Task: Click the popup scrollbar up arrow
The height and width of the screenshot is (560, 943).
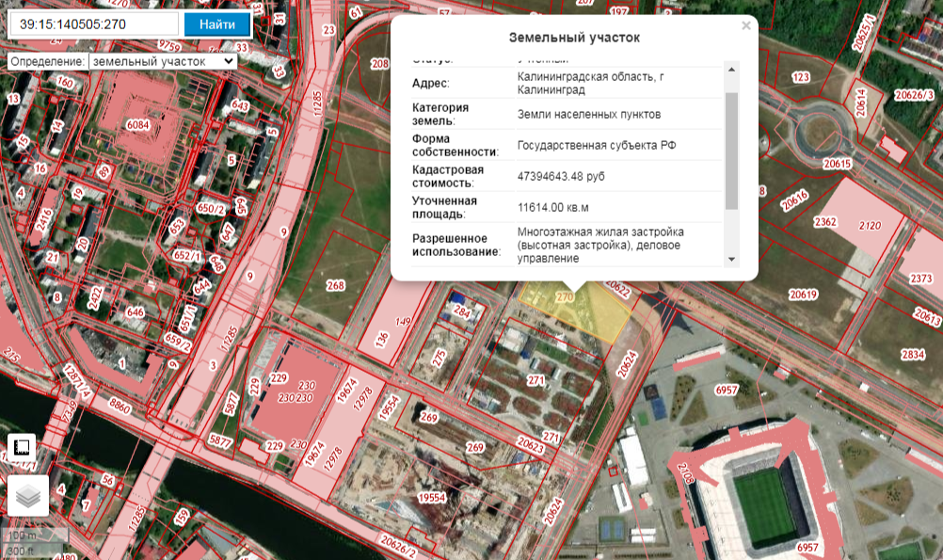Action: click(731, 69)
